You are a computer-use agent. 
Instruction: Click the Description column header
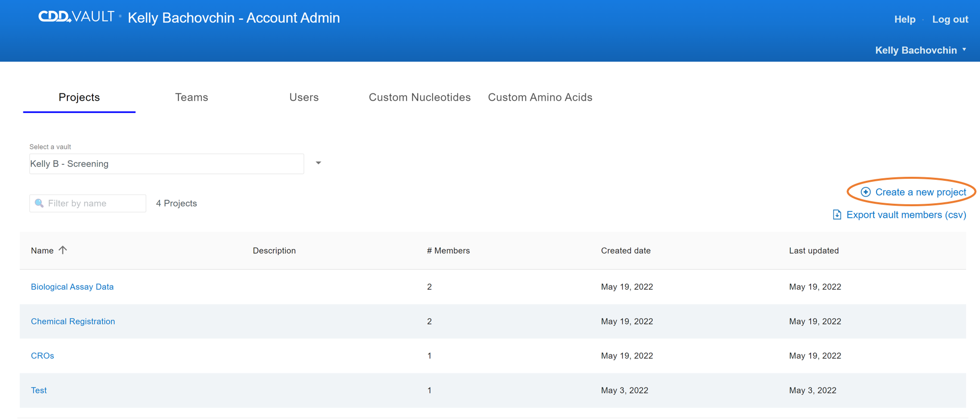pyautogui.click(x=274, y=251)
